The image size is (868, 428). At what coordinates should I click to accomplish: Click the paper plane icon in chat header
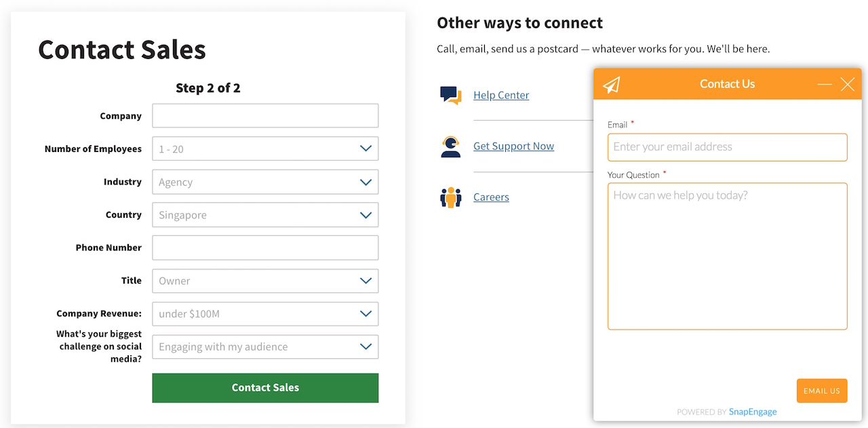[612, 84]
